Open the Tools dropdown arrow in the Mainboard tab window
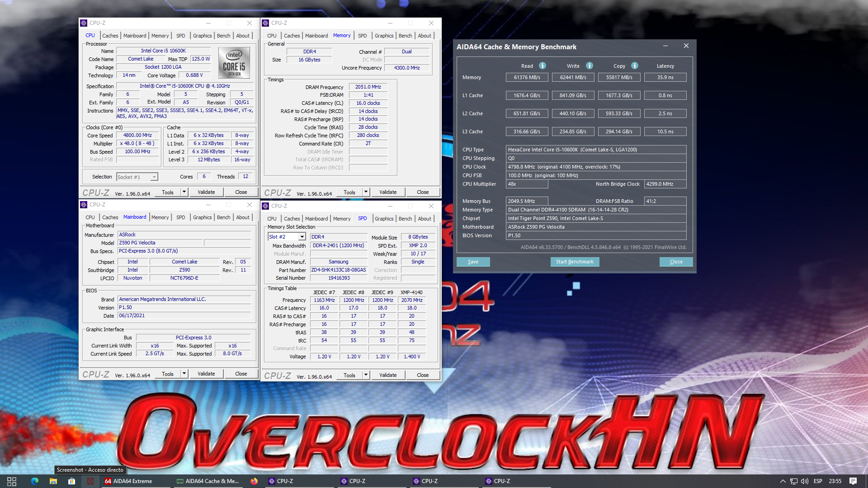This screenshot has height=488, width=868. click(x=184, y=374)
